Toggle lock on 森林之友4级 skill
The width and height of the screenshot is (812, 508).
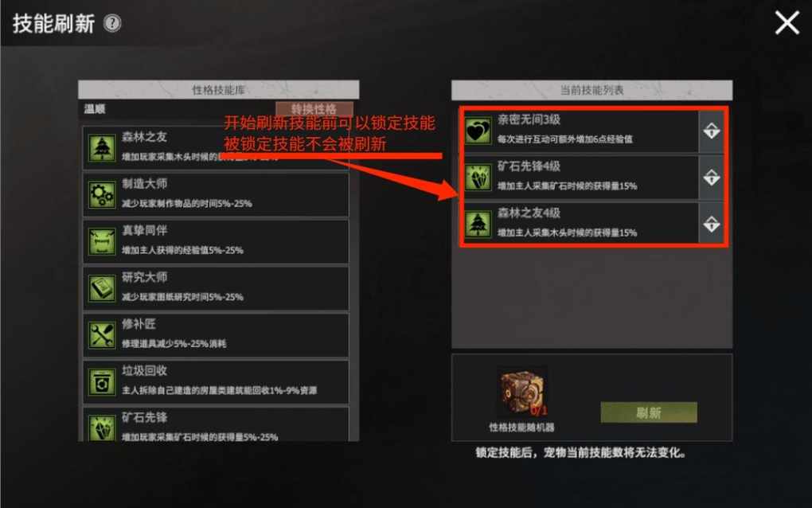[x=712, y=225]
